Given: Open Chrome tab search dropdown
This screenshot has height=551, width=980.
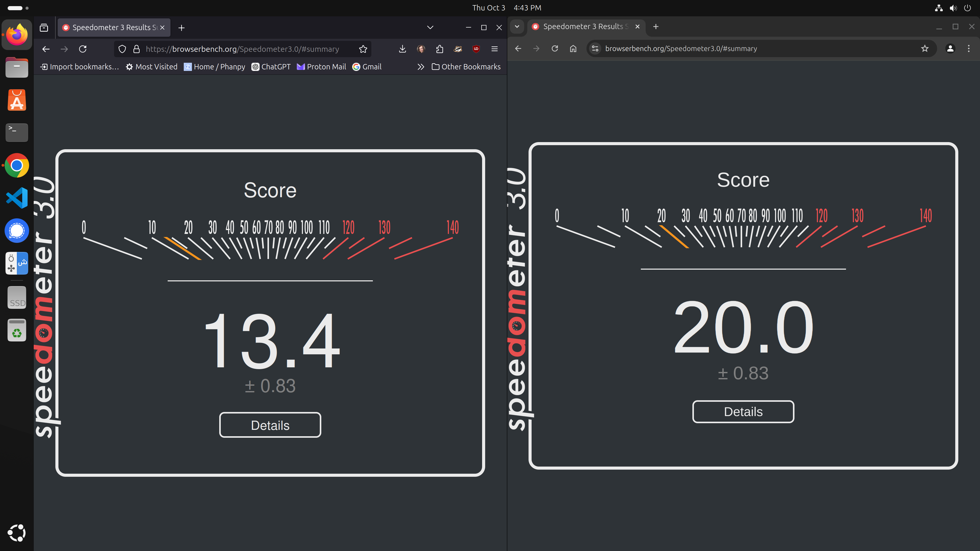Looking at the screenshot, I should point(517,26).
